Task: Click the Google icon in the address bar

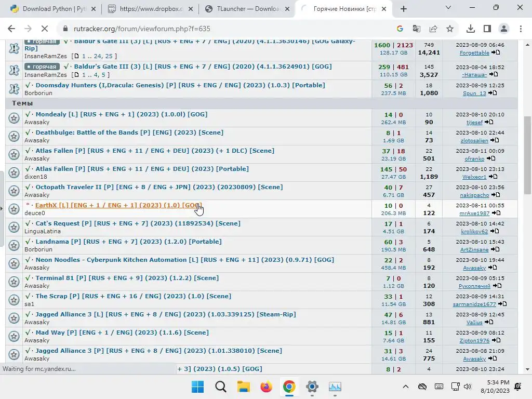Action: pos(400,29)
